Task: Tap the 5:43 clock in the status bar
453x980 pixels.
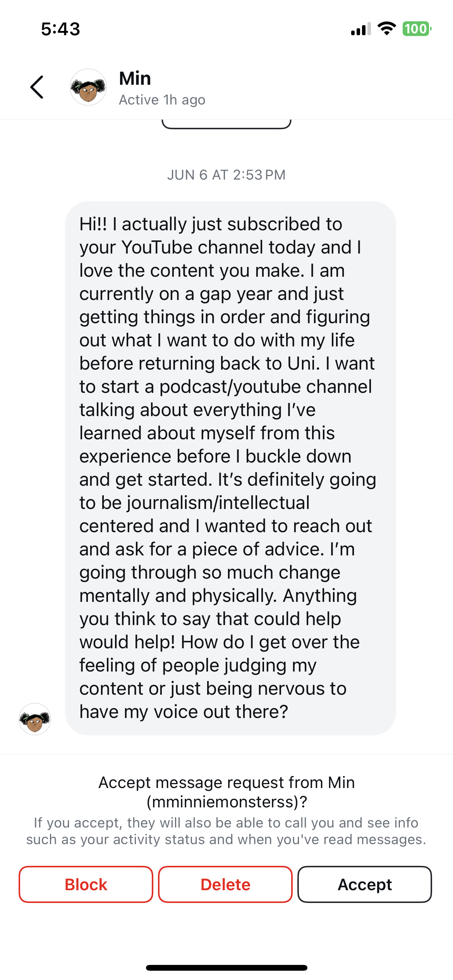Action: click(x=61, y=29)
